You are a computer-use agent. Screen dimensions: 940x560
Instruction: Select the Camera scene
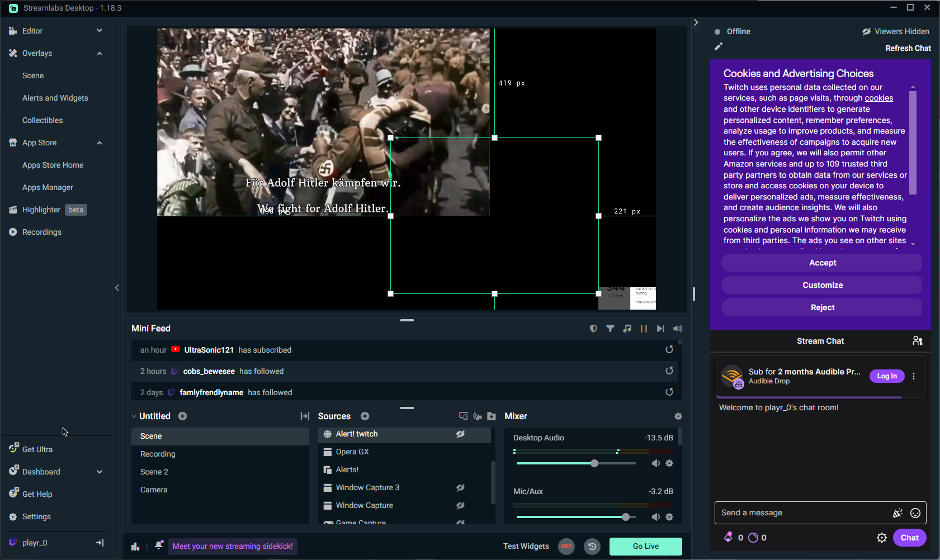[x=220, y=490]
